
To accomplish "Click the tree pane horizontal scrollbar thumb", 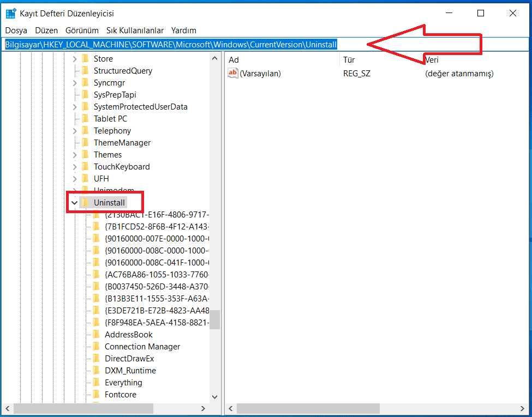I will pyautogui.click(x=83, y=408).
